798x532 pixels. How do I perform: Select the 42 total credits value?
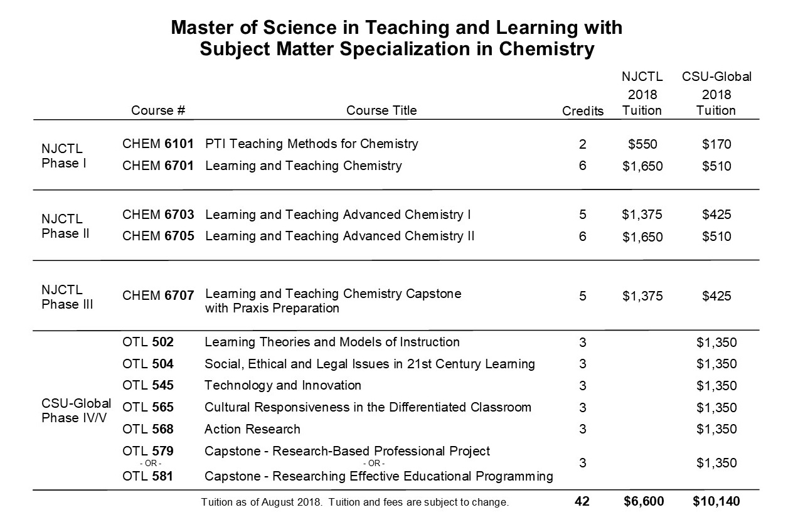click(x=582, y=502)
